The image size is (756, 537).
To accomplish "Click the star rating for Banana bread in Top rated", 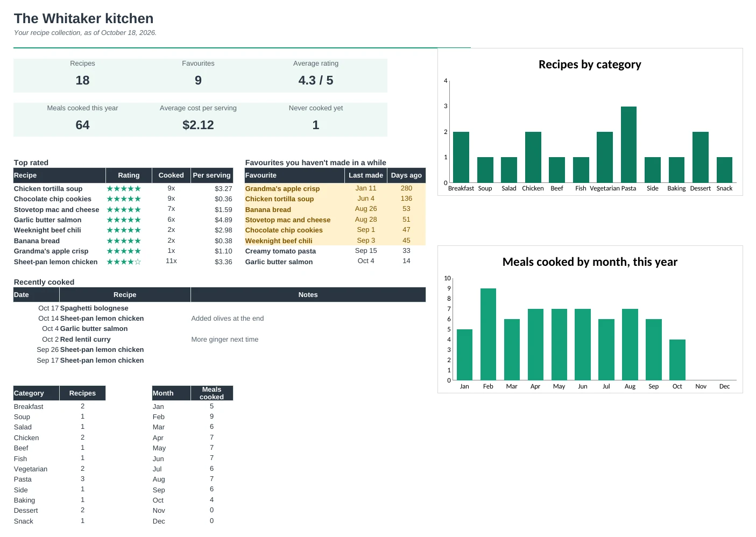I will click(x=124, y=241).
